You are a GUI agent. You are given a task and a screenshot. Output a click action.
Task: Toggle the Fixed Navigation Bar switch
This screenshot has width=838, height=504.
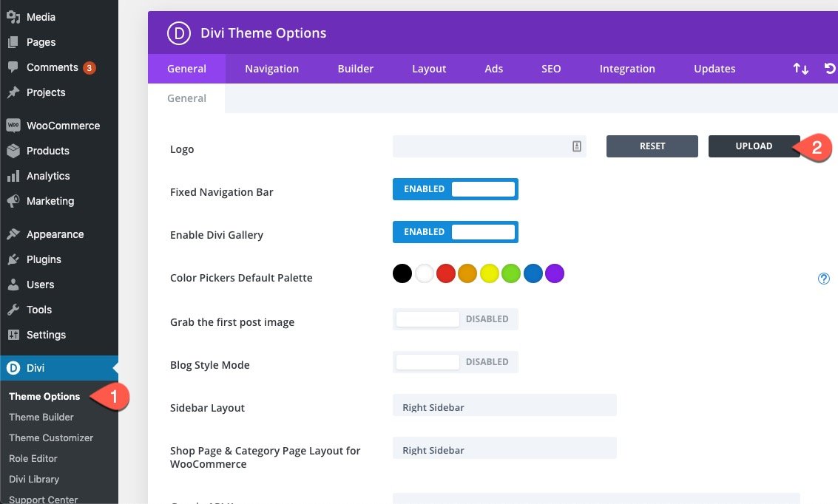pos(456,189)
